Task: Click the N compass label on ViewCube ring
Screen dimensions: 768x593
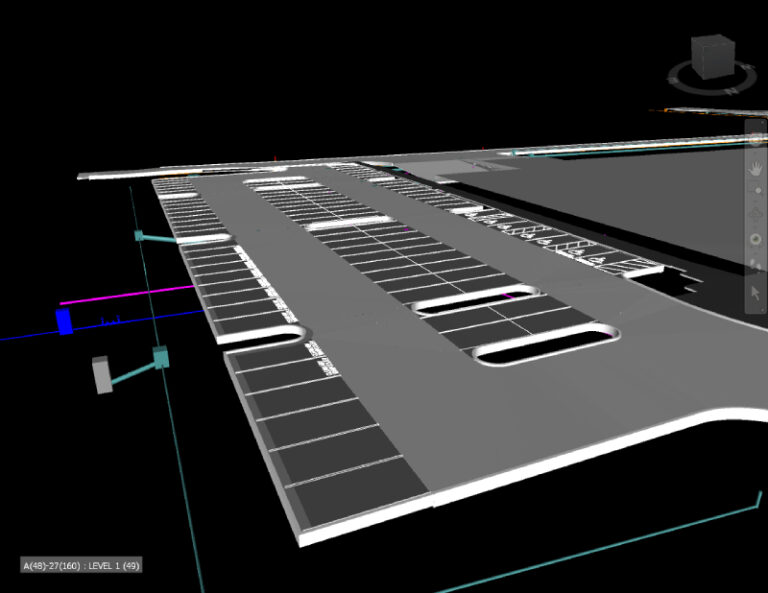Action: coord(731,91)
